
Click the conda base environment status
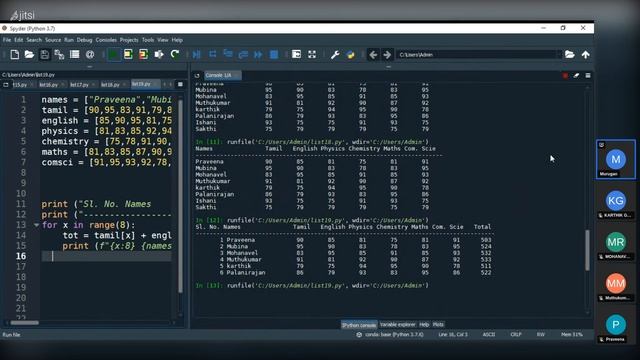click(x=390, y=334)
